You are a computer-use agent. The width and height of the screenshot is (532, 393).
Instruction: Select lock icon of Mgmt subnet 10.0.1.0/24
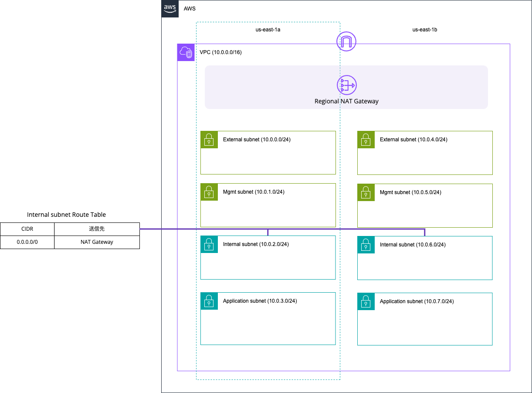(209, 192)
